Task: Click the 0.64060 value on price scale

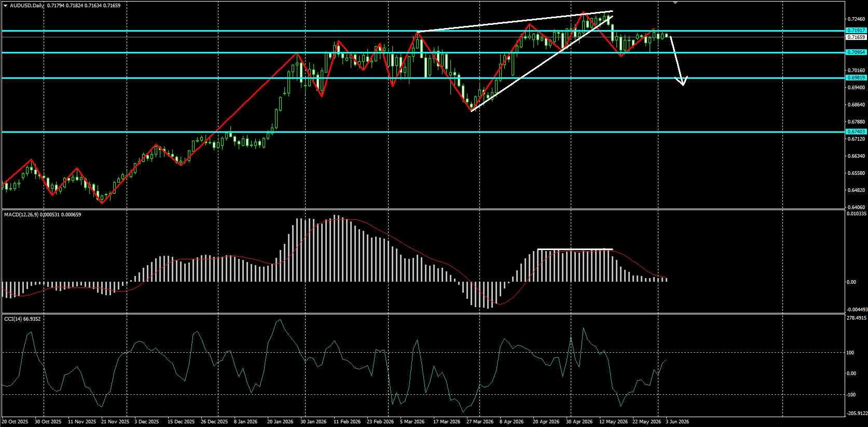Action: click(x=856, y=206)
